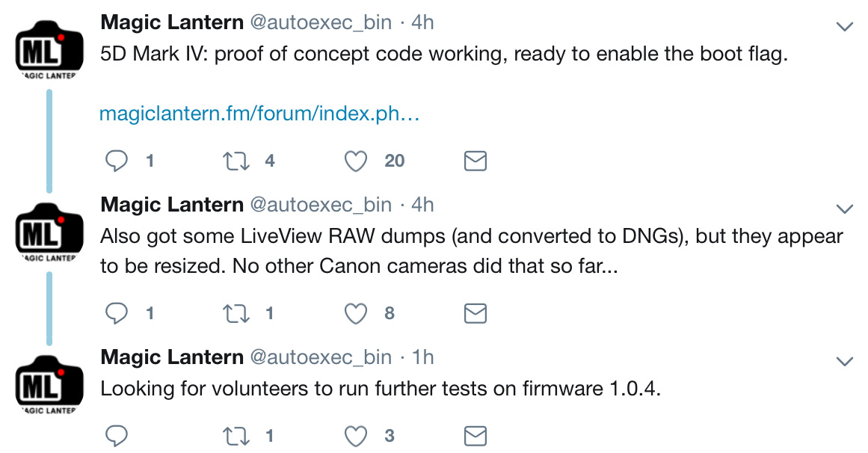Open the @autoexec_bin handle on the 1h tweet
The height and width of the screenshot is (453, 868).
click(321, 357)
